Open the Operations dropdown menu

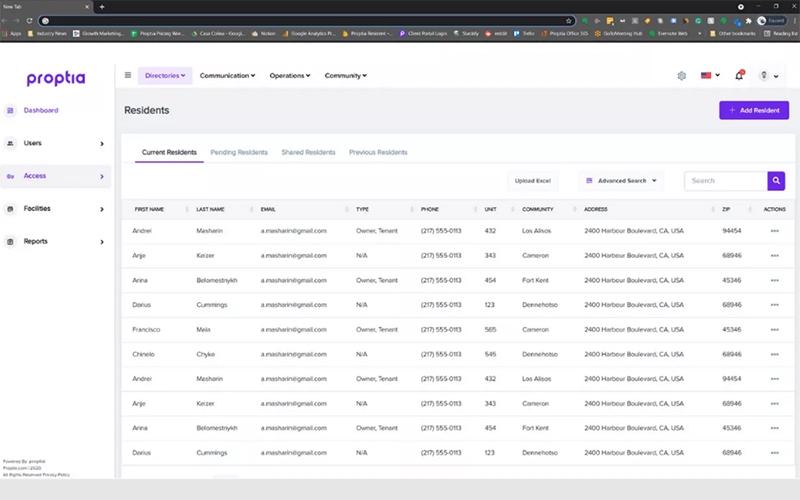290,76
